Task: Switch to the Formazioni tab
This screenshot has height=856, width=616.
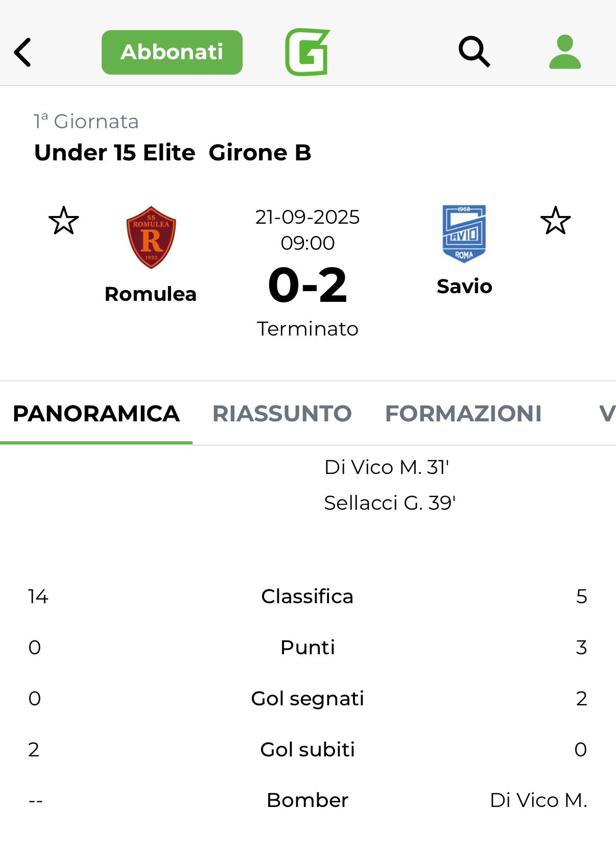Action: [463, 413]
